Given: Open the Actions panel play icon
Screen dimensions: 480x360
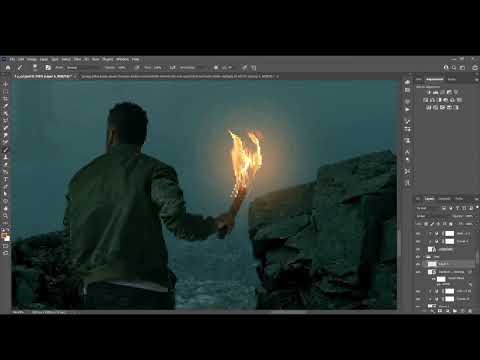Looking at the screenshot, I should [x=407, y=109].
